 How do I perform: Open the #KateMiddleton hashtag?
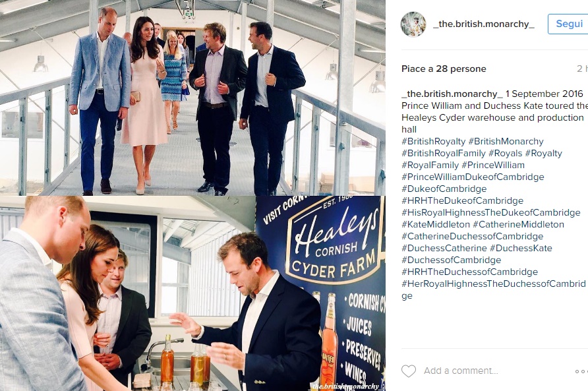(x=435, y=224)
